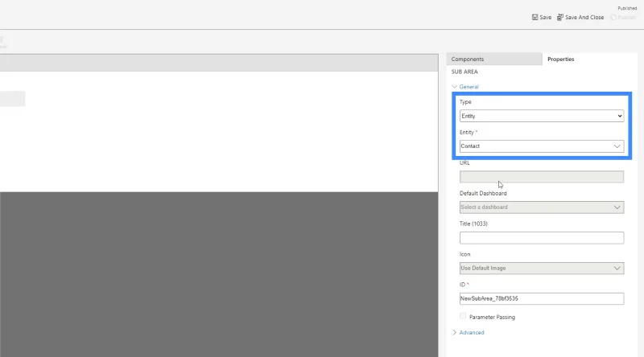
Task: Click the Published status text
Action: 627,8
